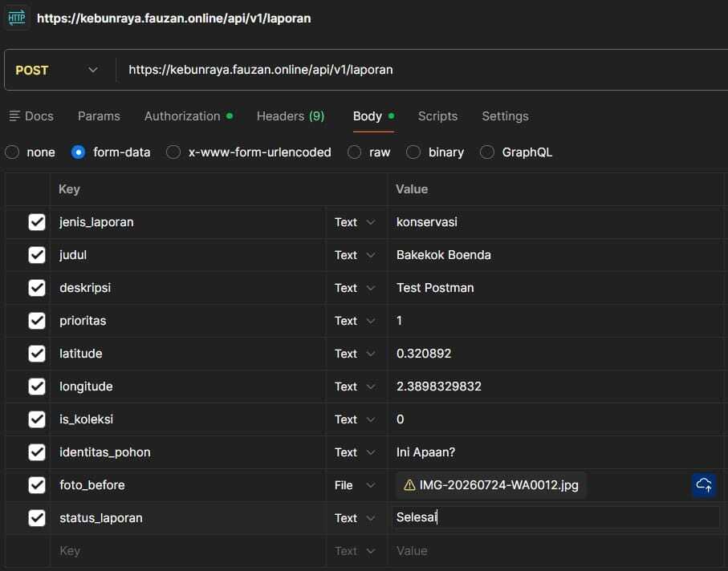
Task: Switch to the Body tab
Action: pos(374,116)
